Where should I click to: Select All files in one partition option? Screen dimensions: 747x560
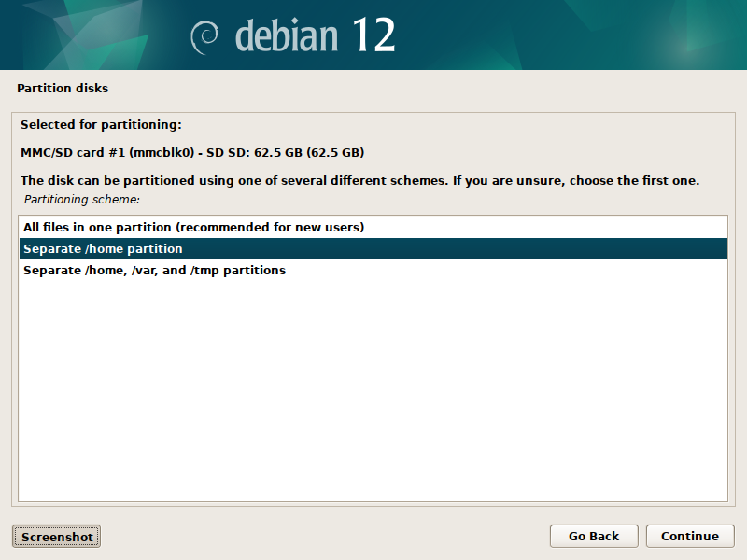[x=373, y=227]
